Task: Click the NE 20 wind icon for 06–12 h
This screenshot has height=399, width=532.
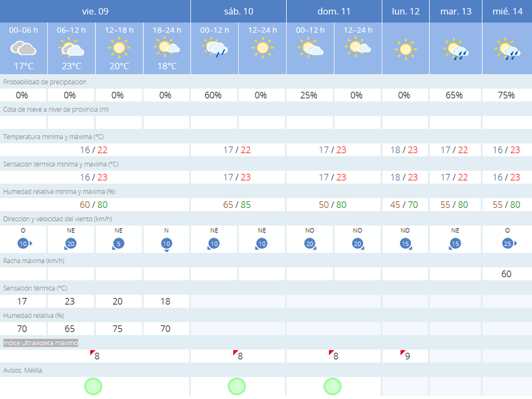Action: click(70, 243)
